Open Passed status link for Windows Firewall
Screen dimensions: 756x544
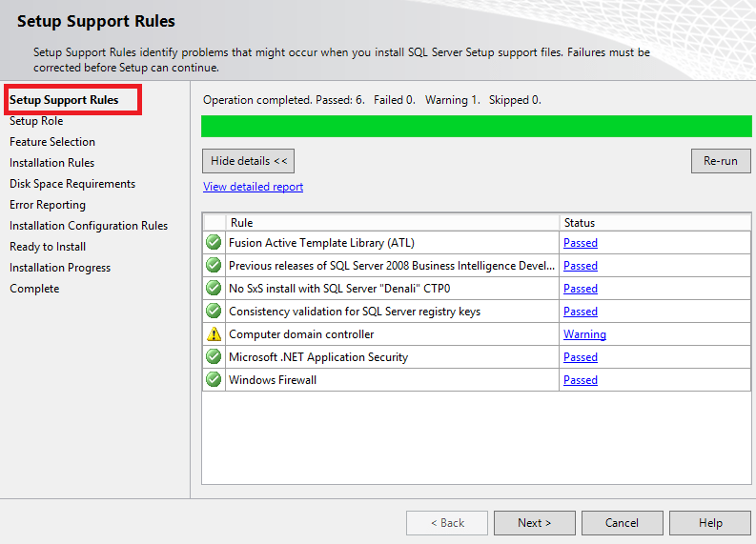pos(580,380)
